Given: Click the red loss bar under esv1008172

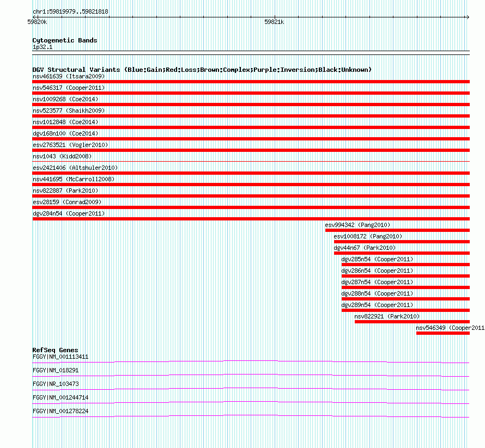Looking at the screenshot, I should pyautogui.click(x=402, y=242).
